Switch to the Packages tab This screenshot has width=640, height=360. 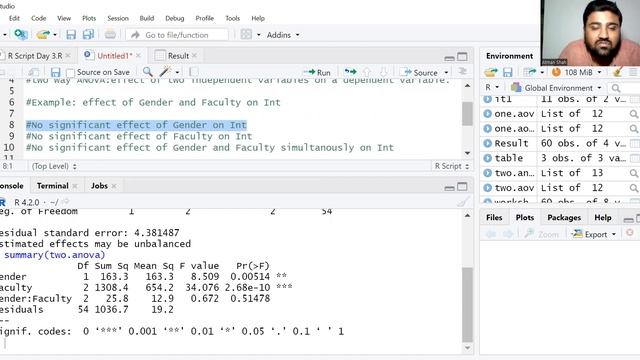tap(564, 218)
